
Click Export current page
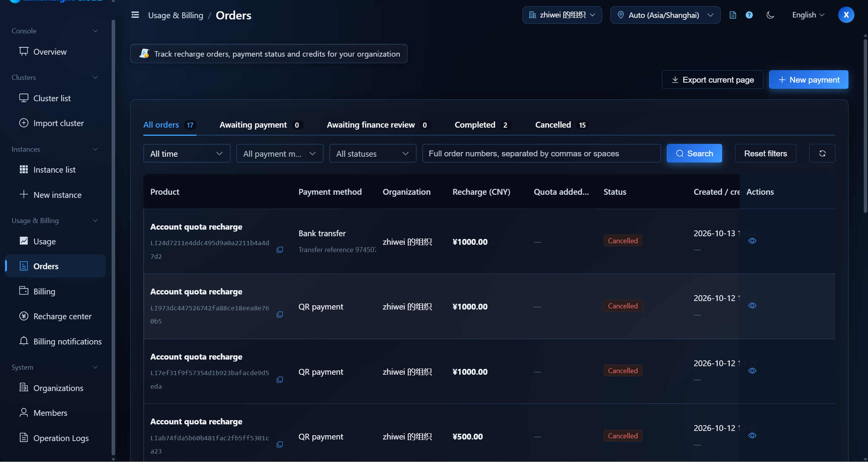point(712,80)
